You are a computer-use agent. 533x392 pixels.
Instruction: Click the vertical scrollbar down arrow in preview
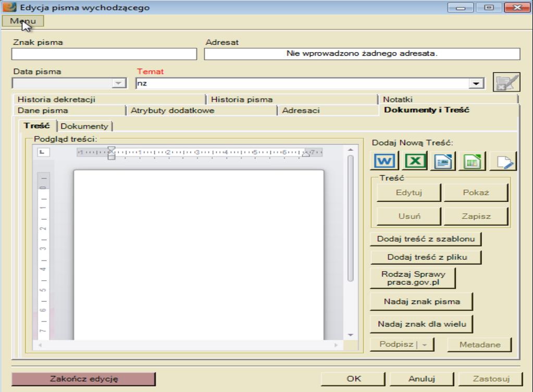(351, 335)
